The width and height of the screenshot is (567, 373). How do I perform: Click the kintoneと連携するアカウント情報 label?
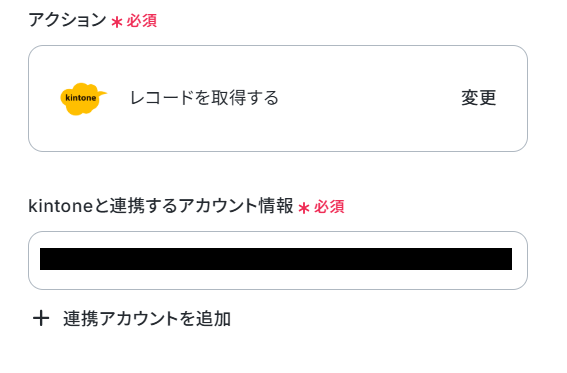[161, 206]
